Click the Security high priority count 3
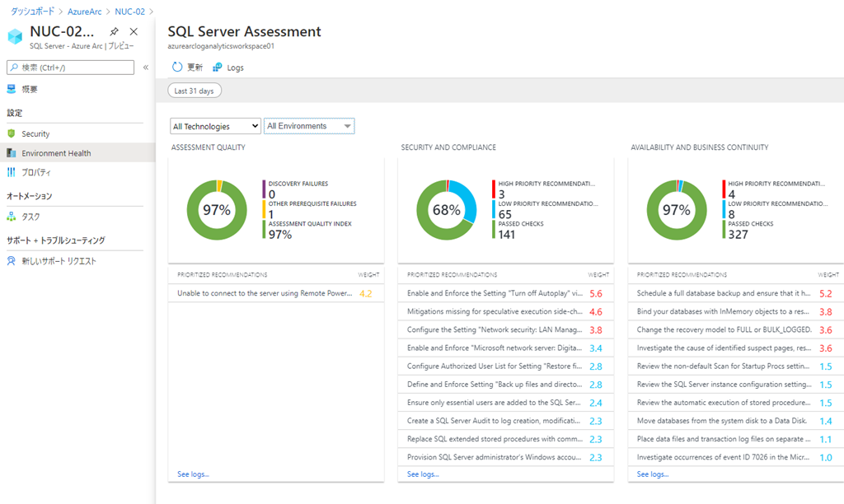 502,194
